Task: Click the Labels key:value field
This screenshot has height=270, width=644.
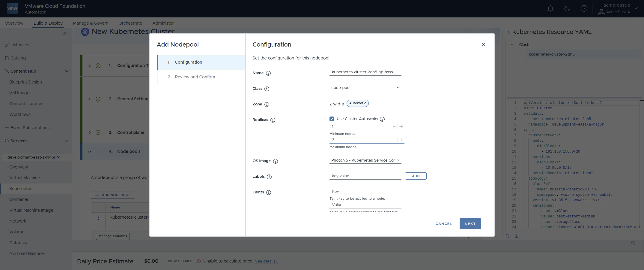Action: pos(365,176)
